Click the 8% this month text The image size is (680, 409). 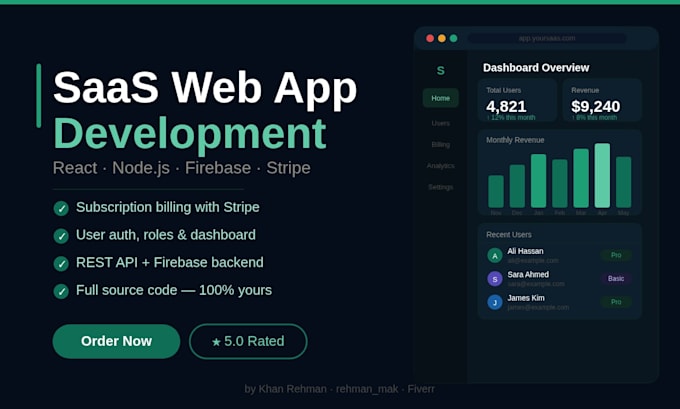coord(594,118)
